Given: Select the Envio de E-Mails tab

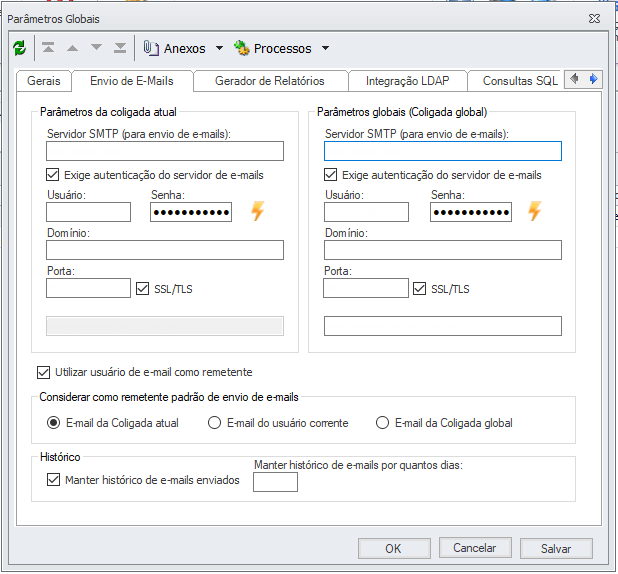Looking at the screenshot, I should 132,81.
